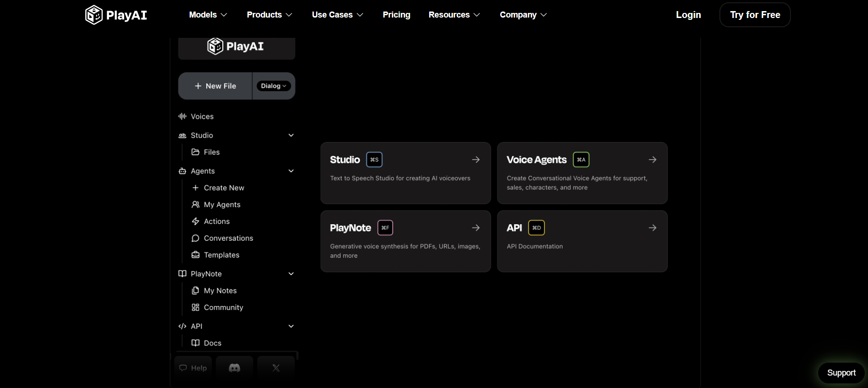This screenshot has height=388, width=868.
Task: Select the My Notes label
Action: pyautogui.click(x=220, y=291)
